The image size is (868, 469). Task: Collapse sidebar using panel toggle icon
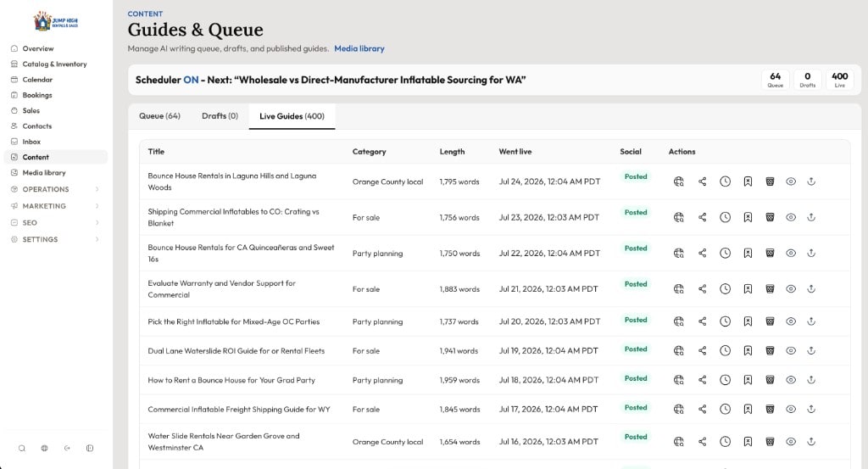(x=90, y=449)
